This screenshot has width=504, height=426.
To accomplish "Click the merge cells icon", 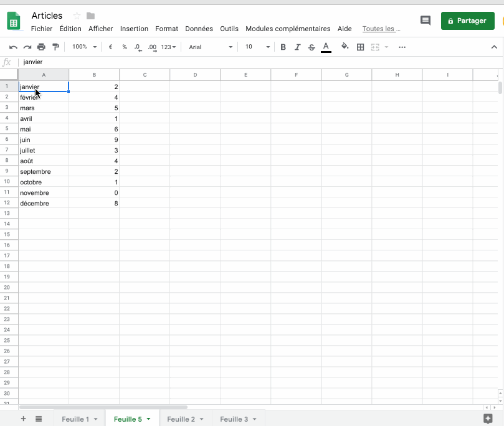I will click(x=375, y=47).
